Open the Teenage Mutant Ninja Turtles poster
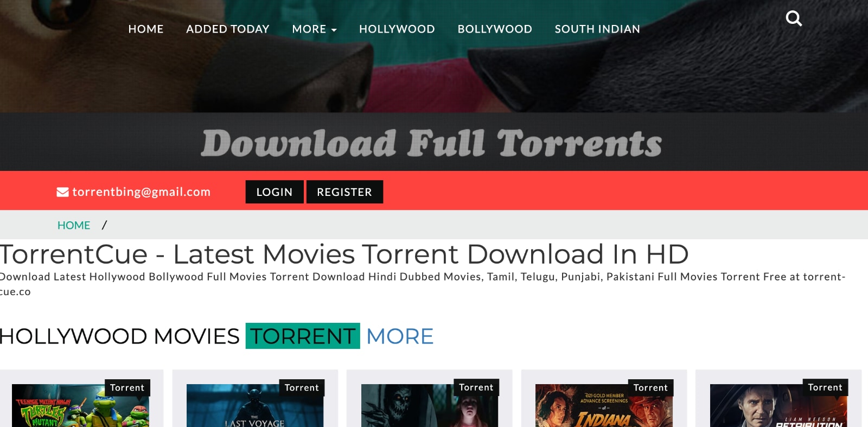This screenshot has height=427, width=868. point(80,407)
